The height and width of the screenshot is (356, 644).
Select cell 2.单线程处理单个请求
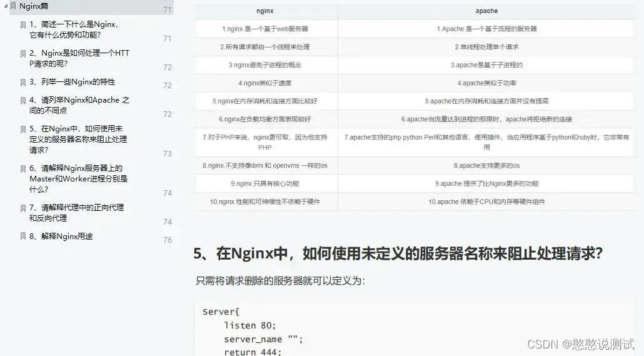pyautogui.click(x=486, y=47)
